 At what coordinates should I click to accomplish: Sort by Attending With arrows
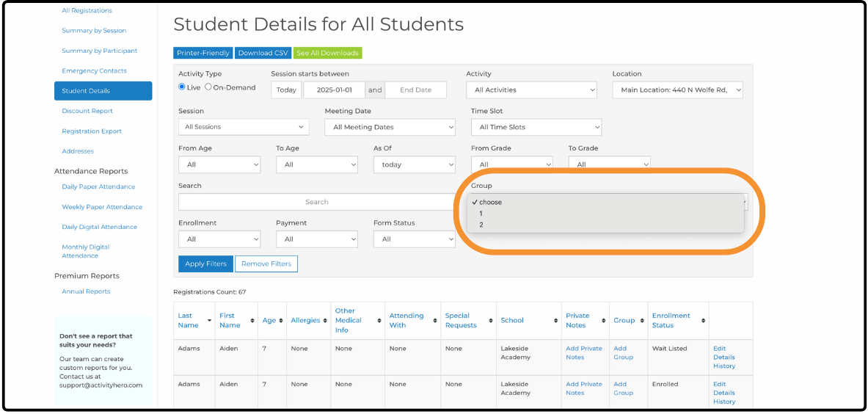point(435,321)
